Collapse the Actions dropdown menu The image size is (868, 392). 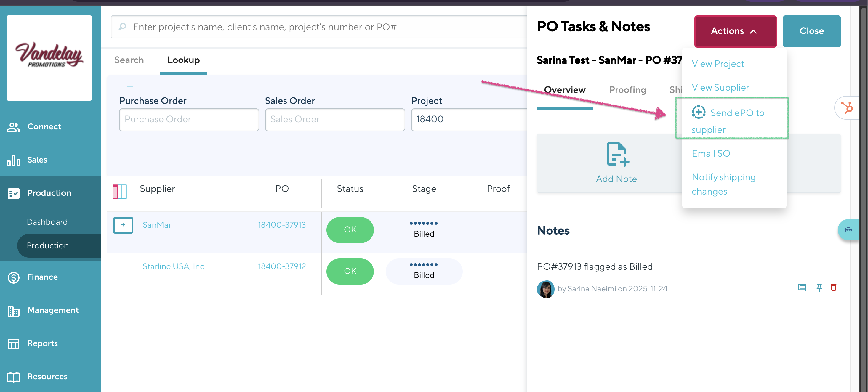tap(735, 31)
